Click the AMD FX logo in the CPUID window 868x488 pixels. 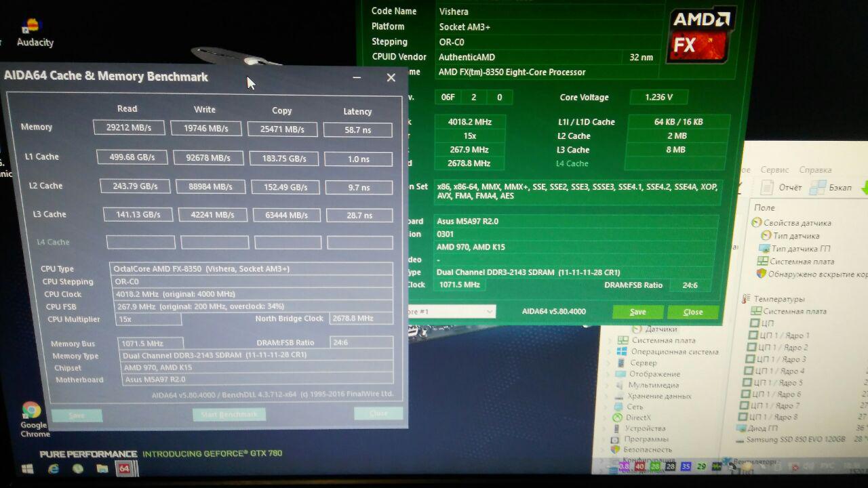[x=701, y=35]
